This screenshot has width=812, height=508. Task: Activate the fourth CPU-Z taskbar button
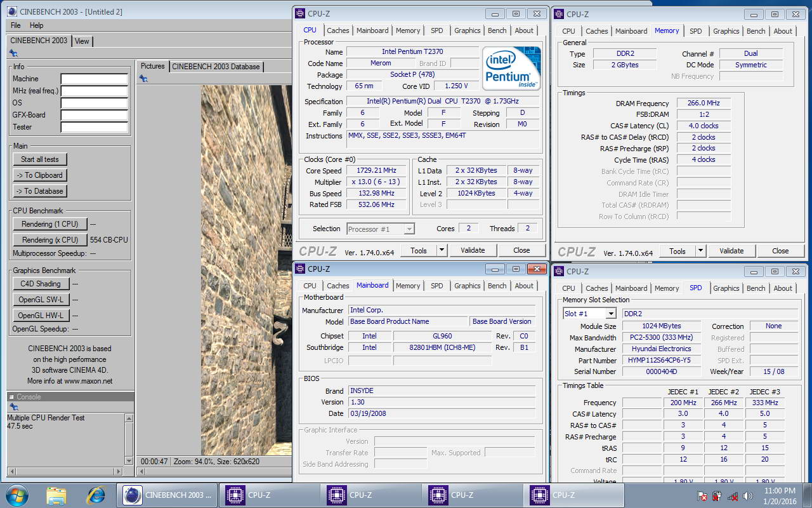[573, 495]
